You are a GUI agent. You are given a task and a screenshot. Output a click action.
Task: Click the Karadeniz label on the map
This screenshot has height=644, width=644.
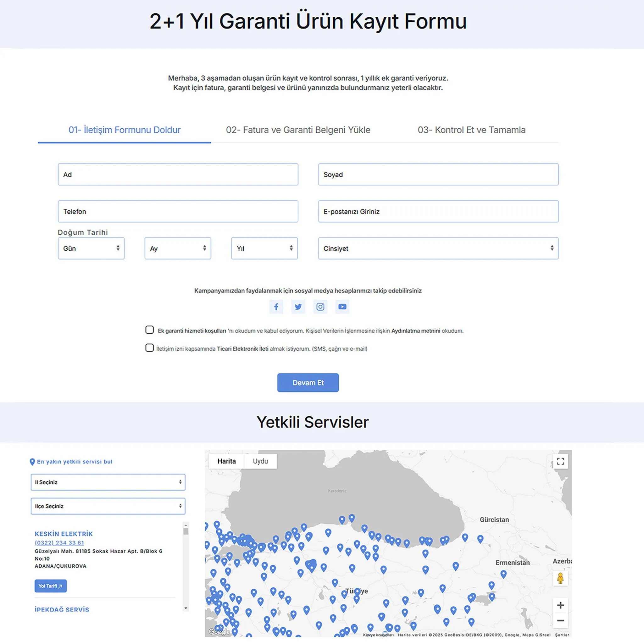337,491
